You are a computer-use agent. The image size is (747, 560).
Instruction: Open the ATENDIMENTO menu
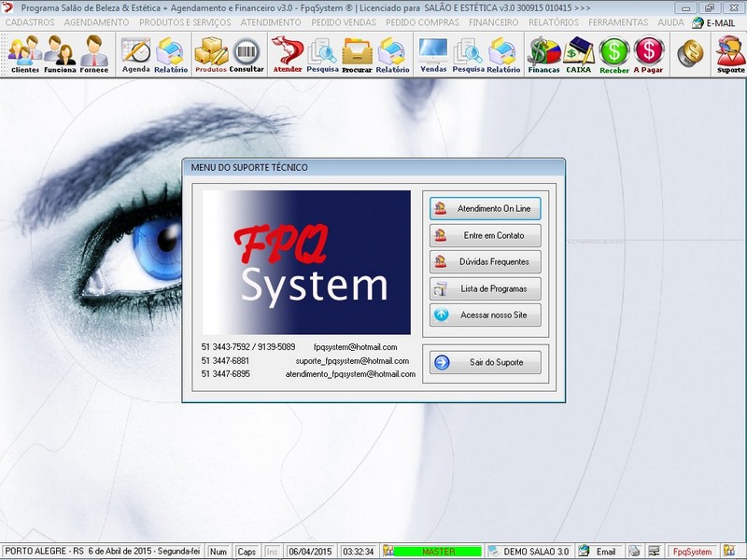tap(271, 22)
